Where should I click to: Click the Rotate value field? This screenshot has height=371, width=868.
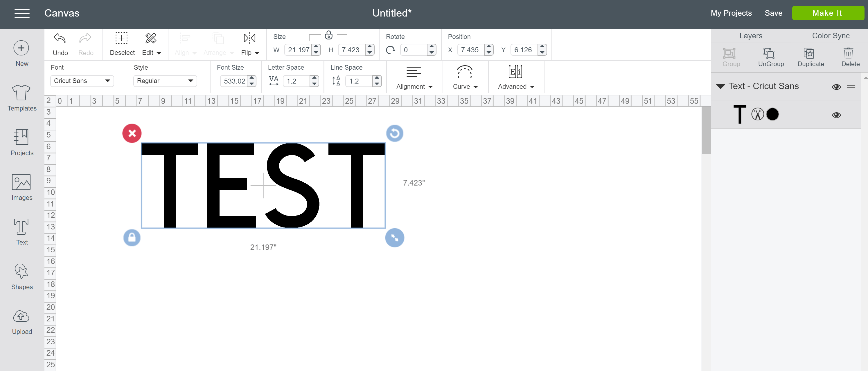(x=414, y=50)
